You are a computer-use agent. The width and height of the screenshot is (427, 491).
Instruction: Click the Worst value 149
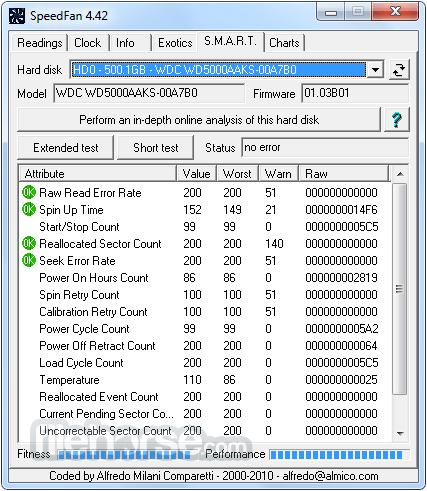232,210
